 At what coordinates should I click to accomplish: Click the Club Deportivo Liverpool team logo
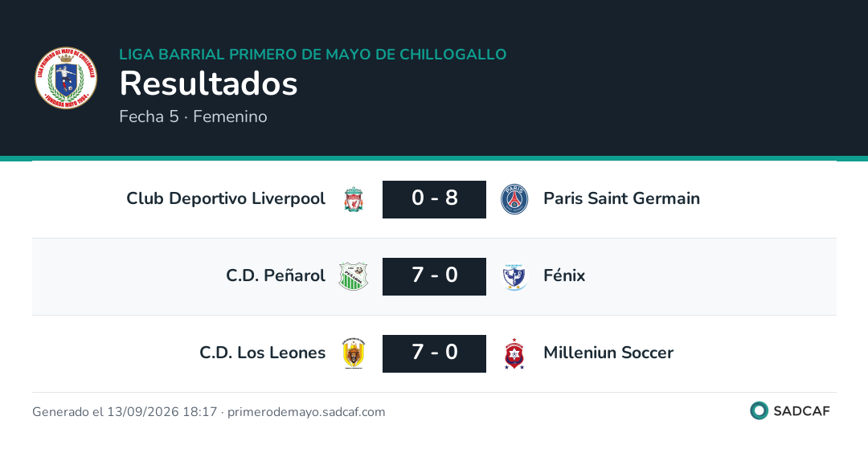[x=353, y=199]
